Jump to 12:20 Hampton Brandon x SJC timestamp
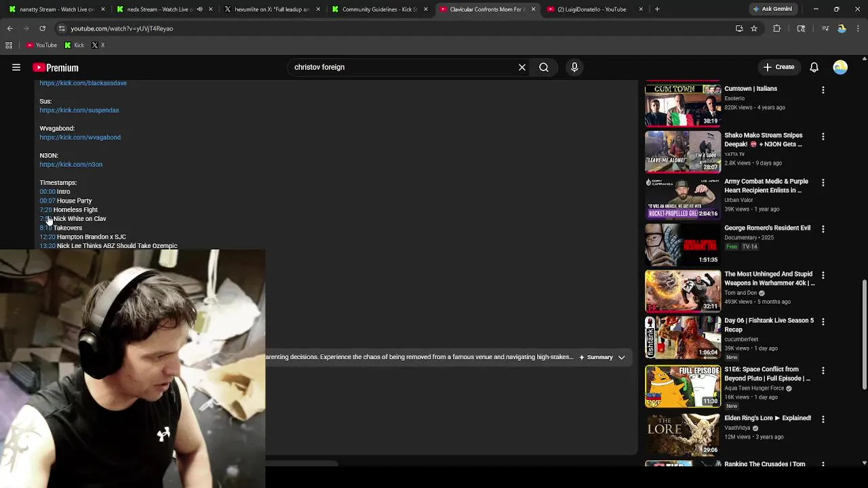The height and width of the screenshot is (488, 868). pyautogui.click(x=47, y=237)
